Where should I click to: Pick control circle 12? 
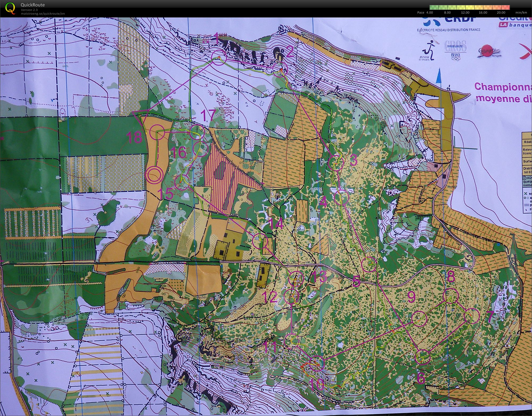[292, 296]
